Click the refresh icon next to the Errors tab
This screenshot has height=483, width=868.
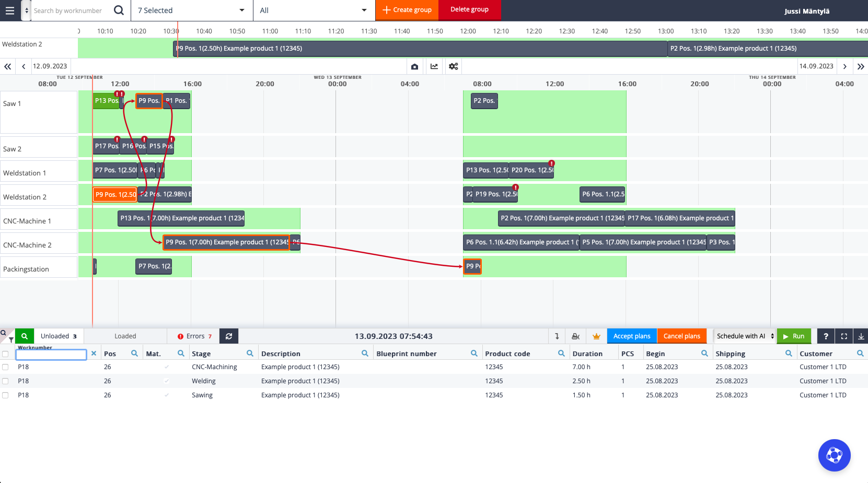click(228, 336)
